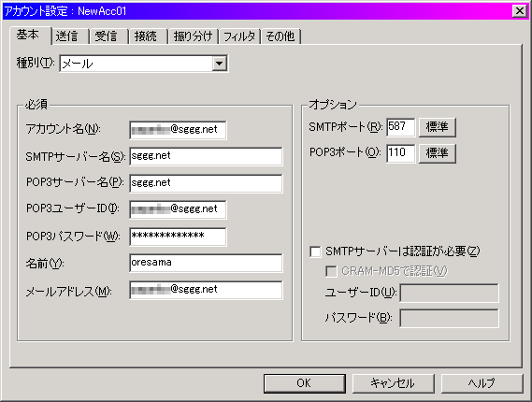Reset SMTP port with its 標準 button
The height and width of the screenshot is (402, 532).
[437, 127]
